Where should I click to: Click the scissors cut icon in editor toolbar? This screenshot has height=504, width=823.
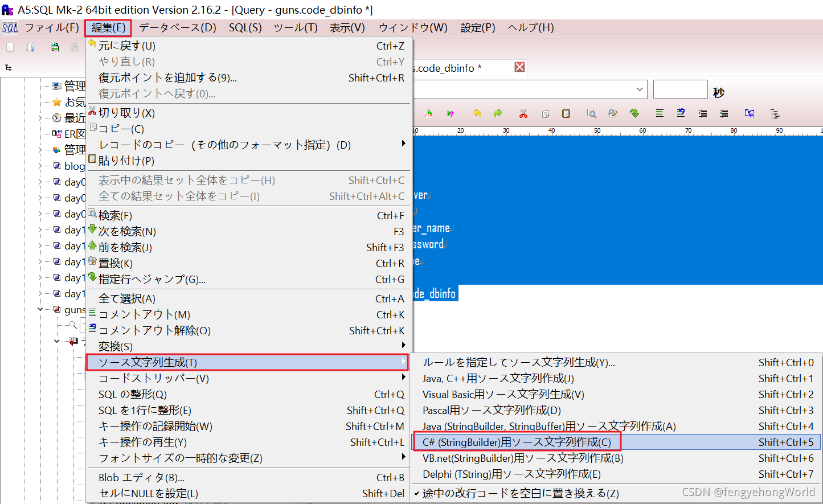pos(523,113)
